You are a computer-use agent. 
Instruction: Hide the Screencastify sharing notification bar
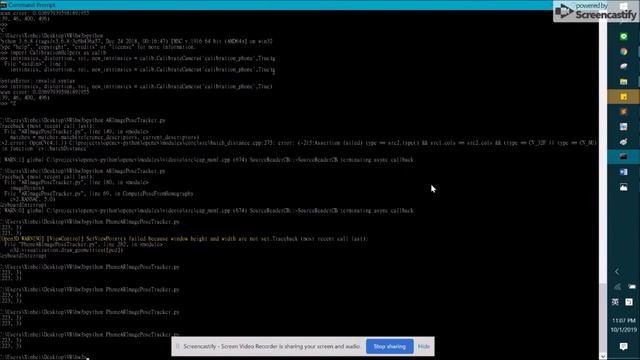point(424,347)
